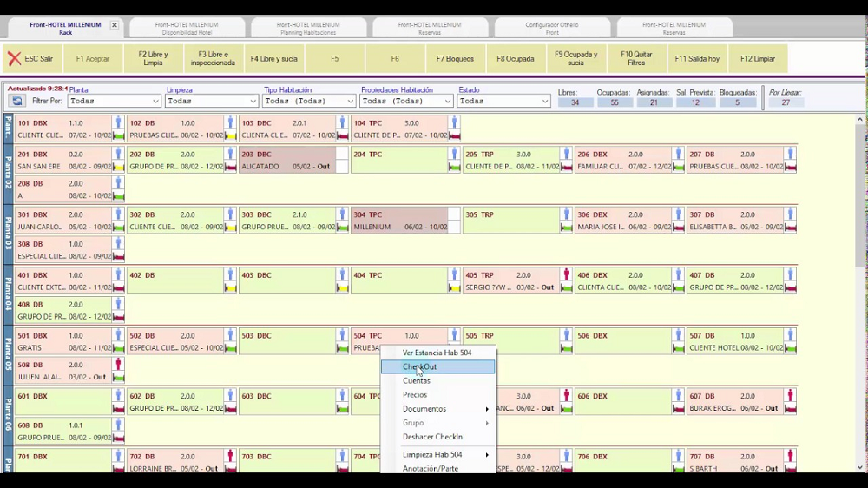Switch to the Planning Habitaciones tab

coord(308,29)
